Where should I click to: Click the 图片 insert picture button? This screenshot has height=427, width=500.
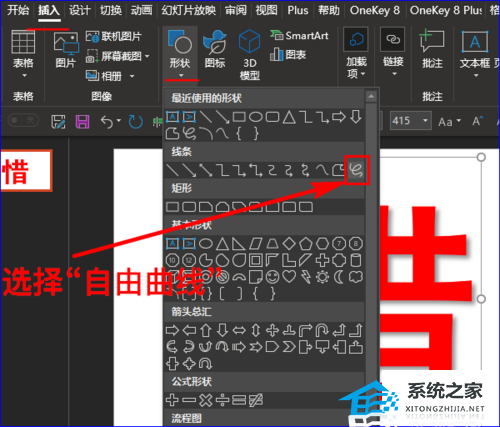tap(66, 50)
